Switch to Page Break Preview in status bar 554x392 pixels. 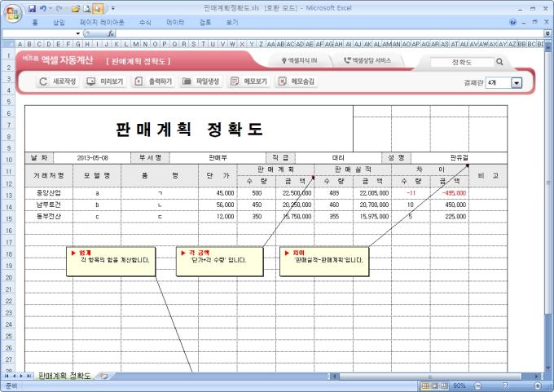(444, 385)
